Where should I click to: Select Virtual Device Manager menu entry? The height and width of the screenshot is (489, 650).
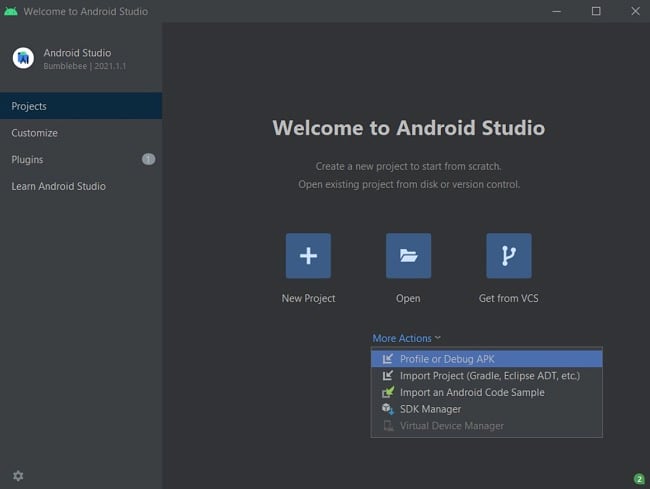[x=487, y=426]
